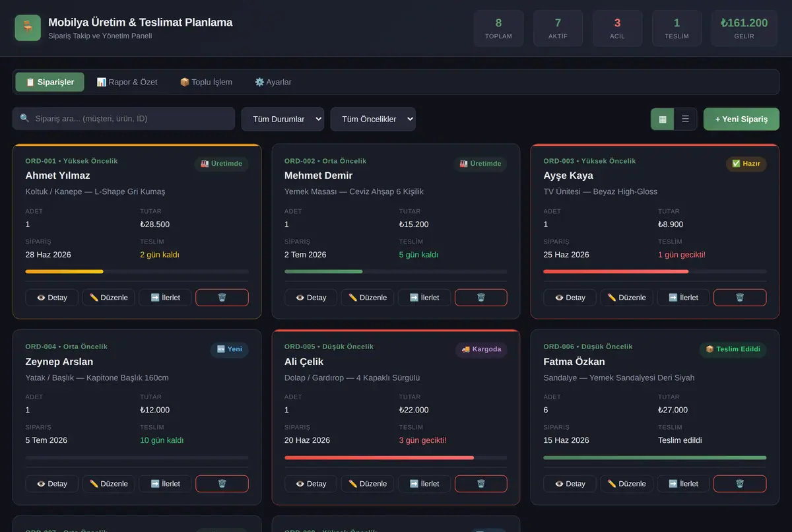Delete order ORD-001 with trash icon

222,298
